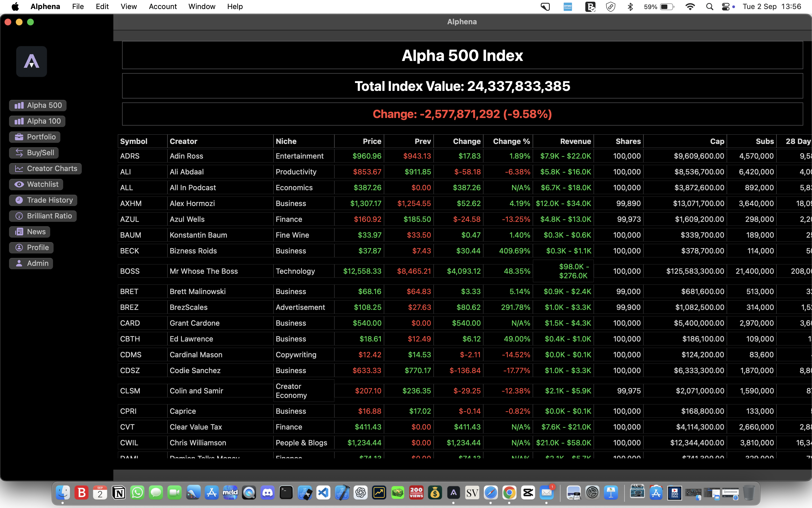Click the Alphena logo in sidebar
Image resolution: width=812 pixels, height=508 pixels.
click(x=32, y=62)
